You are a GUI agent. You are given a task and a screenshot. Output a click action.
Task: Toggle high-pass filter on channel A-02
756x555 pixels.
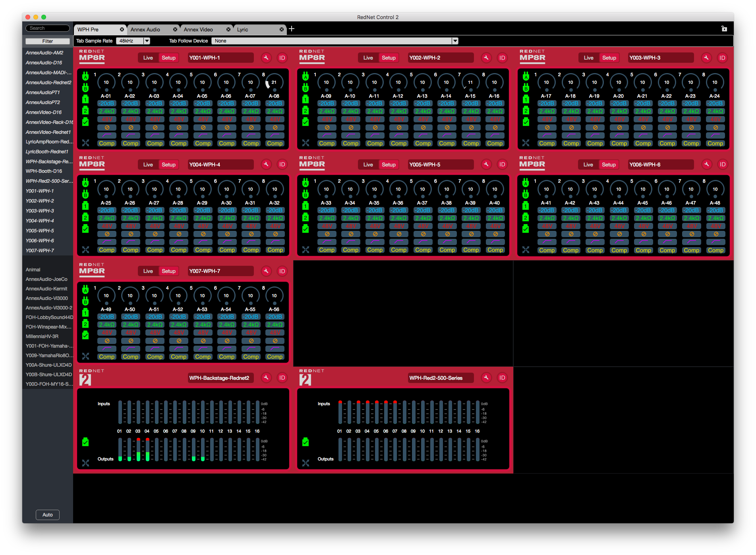pyautogui.click(x=131, y=135)
